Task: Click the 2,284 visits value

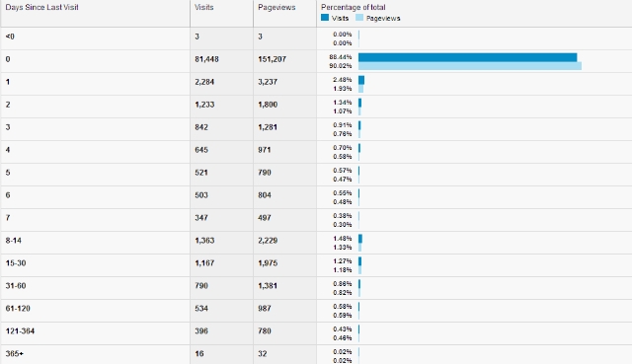Action: point(204,82)
